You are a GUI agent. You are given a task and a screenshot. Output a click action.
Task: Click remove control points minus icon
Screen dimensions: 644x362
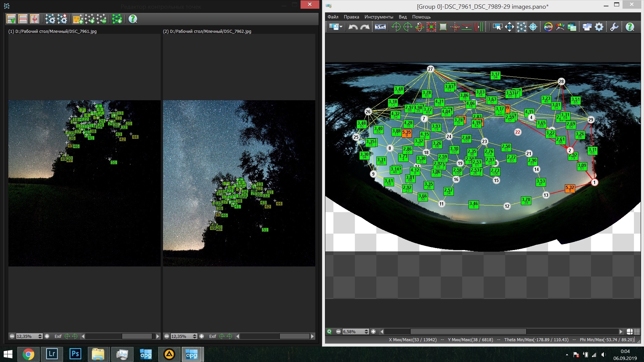click(102, 19)
